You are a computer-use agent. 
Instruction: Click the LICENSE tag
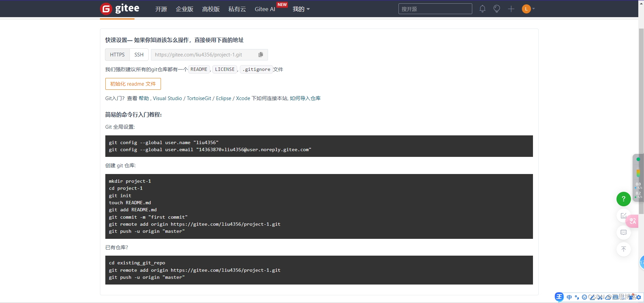(x=225, y=69)
